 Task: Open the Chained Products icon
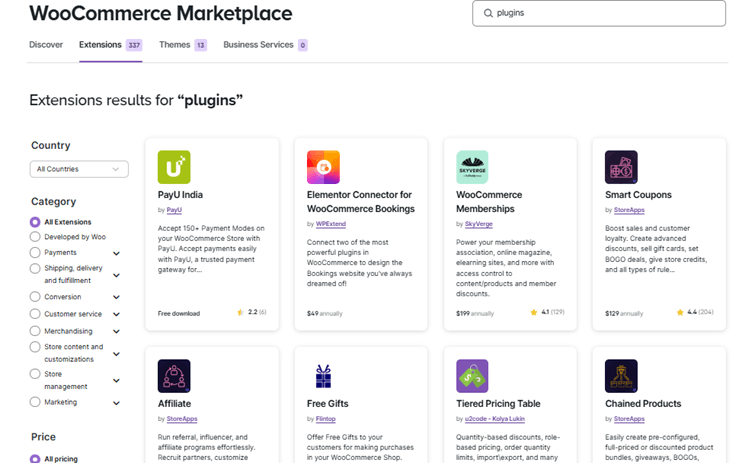coord(621,376)
